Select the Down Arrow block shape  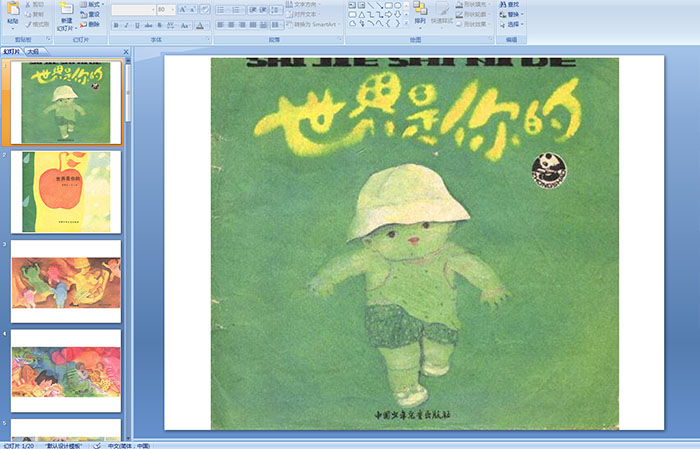point(397,14)
